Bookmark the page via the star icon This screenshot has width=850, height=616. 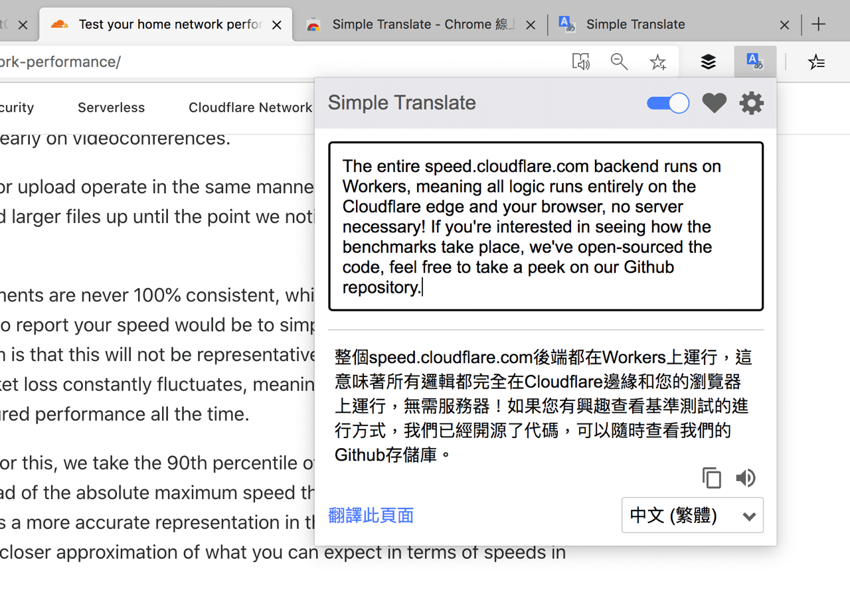click(x=657, y=61)
